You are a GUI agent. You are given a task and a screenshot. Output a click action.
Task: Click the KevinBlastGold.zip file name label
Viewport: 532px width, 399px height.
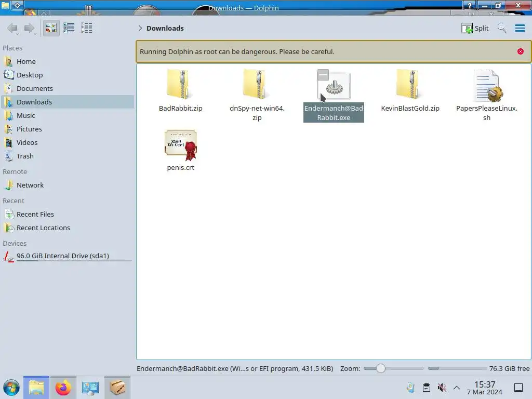pyautogui.click(x=410, y=108)
